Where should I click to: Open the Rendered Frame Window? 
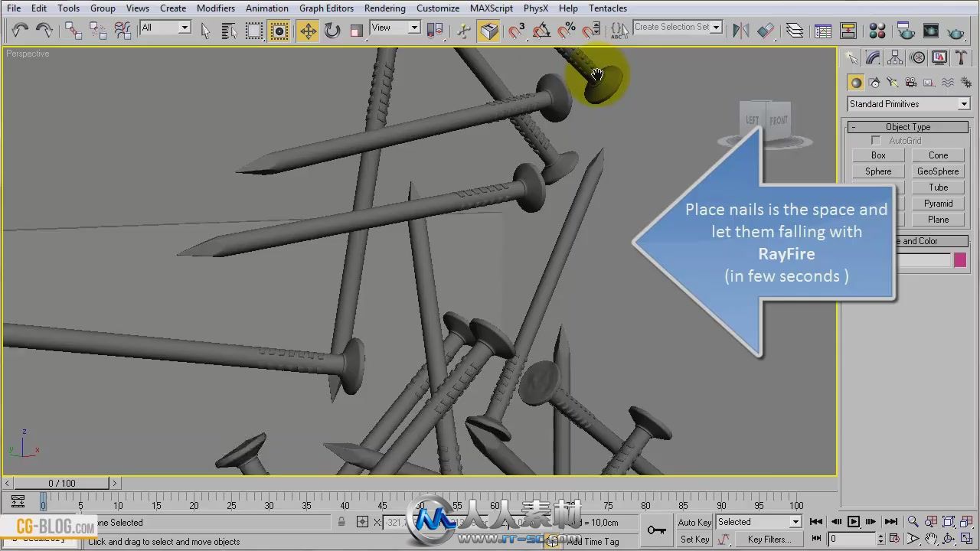tap(930, 31)
